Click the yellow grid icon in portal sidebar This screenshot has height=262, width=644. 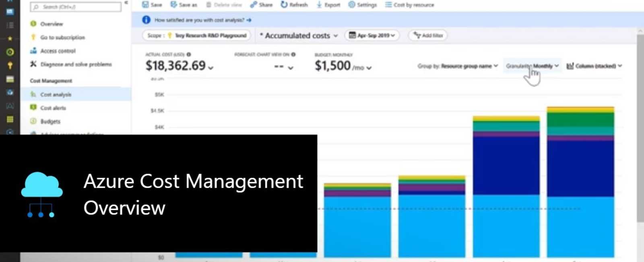click(10, 119)
